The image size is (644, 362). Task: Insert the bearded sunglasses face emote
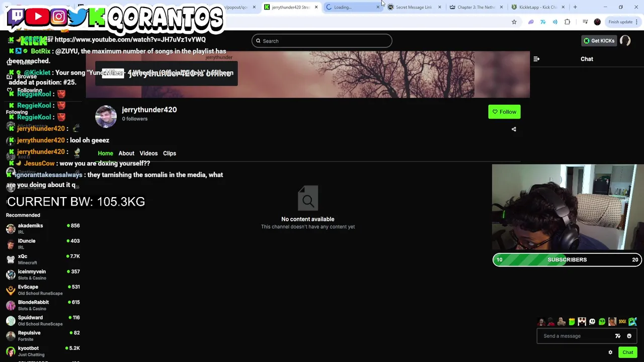pyautogui.click(x=582, y=322)
